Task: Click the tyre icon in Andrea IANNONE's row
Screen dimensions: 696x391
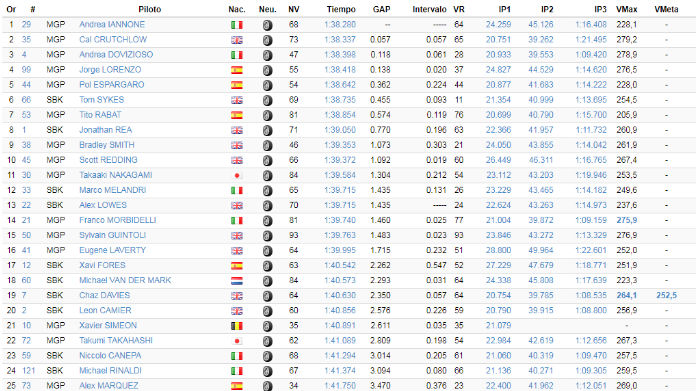Action: point(267,25)
